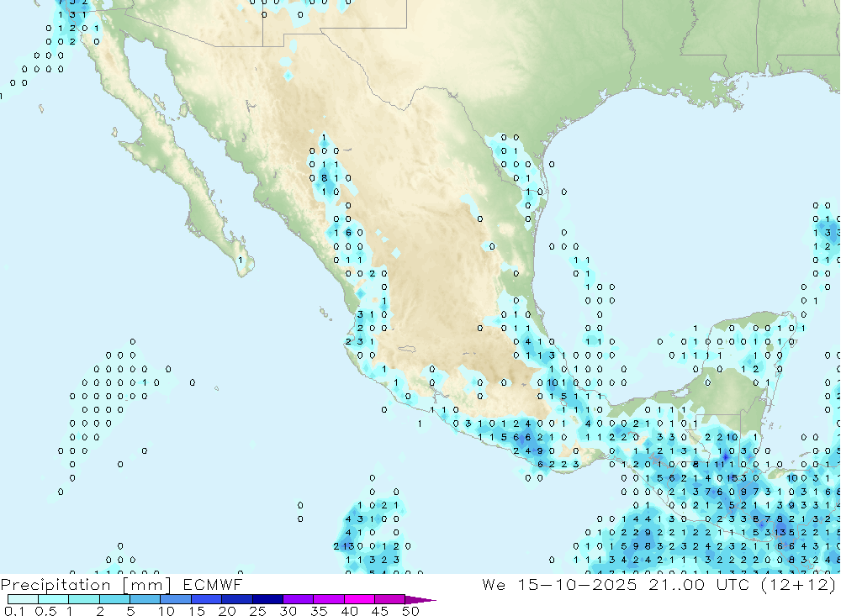This screenshot has height=616, width=841.
Task: Select the 5–10 mm legend color box
Action: [x=145, y=599]
